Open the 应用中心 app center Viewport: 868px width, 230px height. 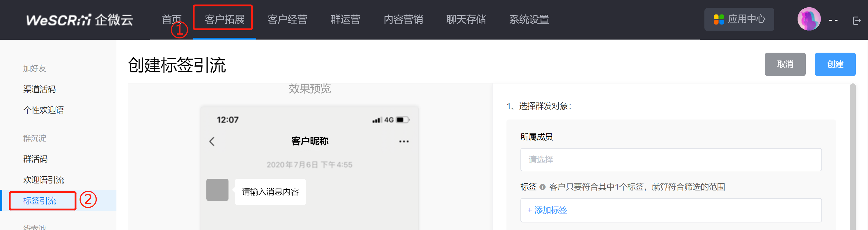[x=739, y=19]
